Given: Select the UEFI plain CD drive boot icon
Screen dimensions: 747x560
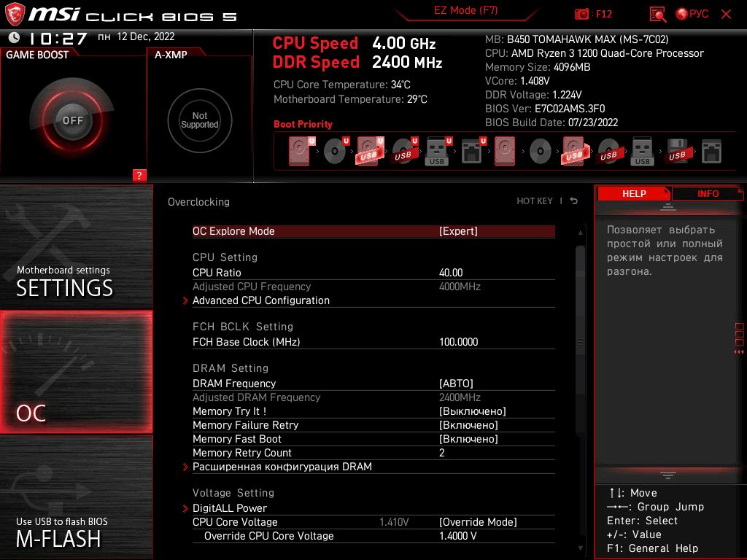Looking at the screenshot, I should 335,152.
